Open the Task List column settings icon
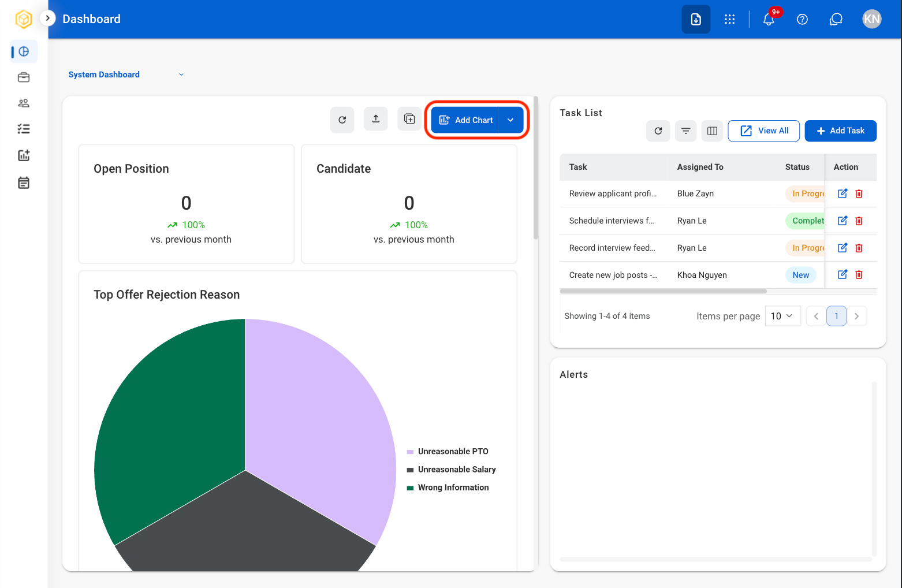 pyautogui.click(x=713, y=131)
